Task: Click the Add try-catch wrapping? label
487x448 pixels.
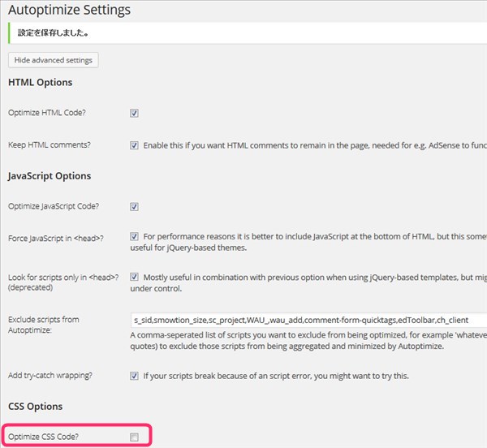Action: 50,375
